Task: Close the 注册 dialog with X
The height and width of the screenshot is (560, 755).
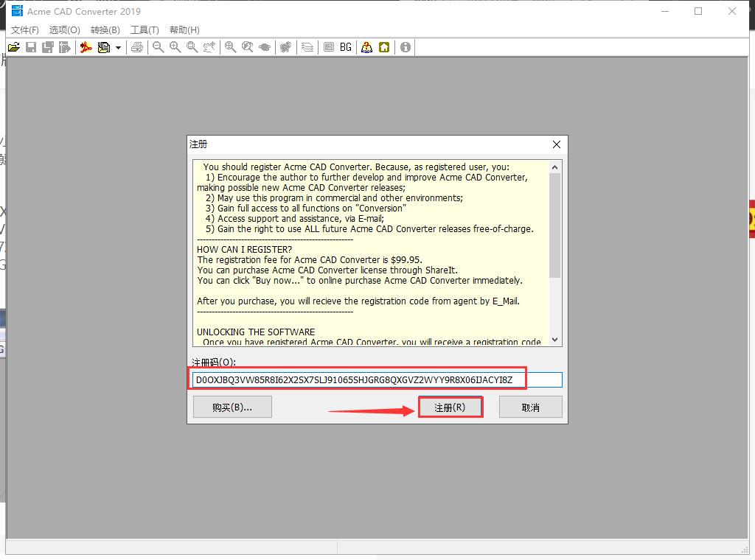Action: tap(557, 144)
